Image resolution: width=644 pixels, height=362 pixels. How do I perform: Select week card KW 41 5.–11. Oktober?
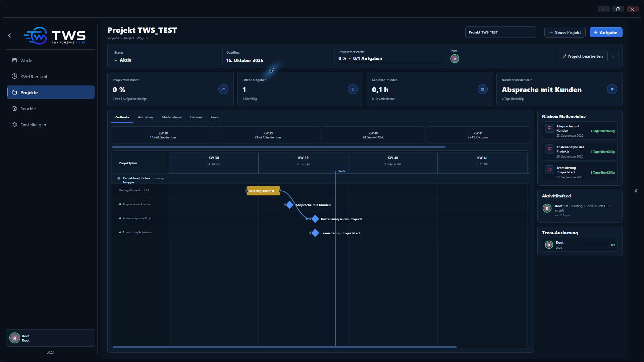click(x=478, y=135)
